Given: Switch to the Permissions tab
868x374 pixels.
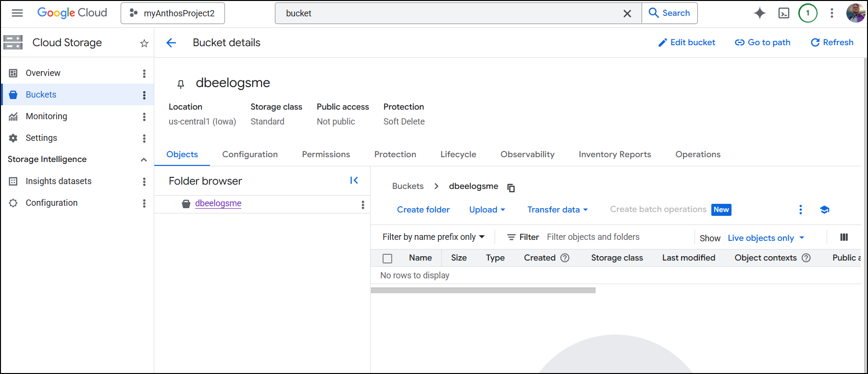Looking at the screenshot, I should (326, 154).
